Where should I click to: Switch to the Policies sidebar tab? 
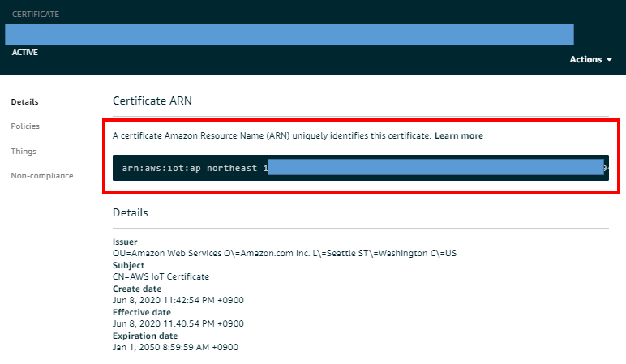click(x=25, y=126)
